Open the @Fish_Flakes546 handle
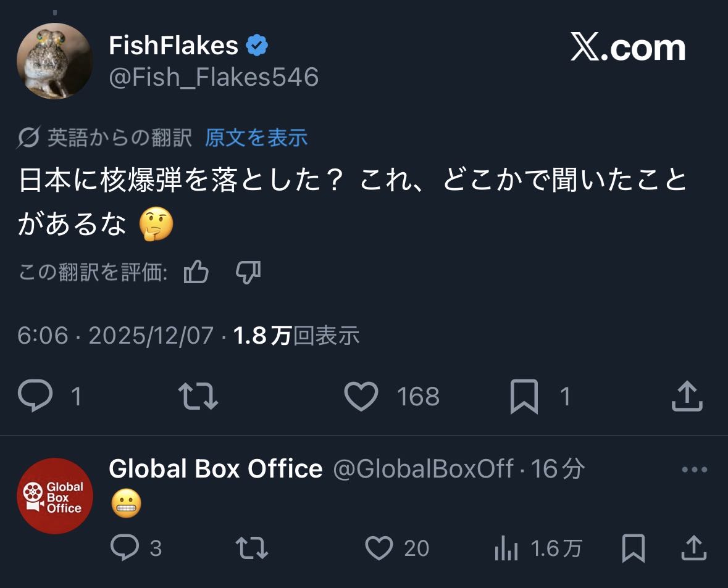728x588 pixels. pos(214,77)
